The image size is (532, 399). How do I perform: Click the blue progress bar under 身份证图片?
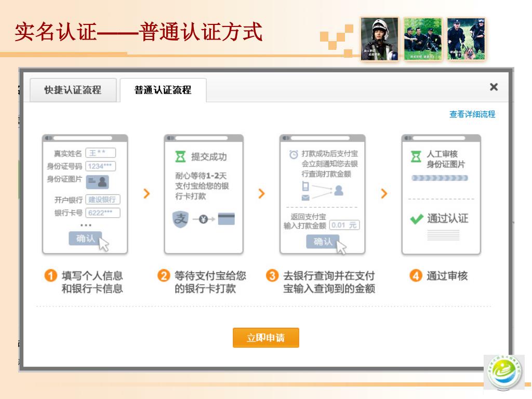click(x=440, y=178)
